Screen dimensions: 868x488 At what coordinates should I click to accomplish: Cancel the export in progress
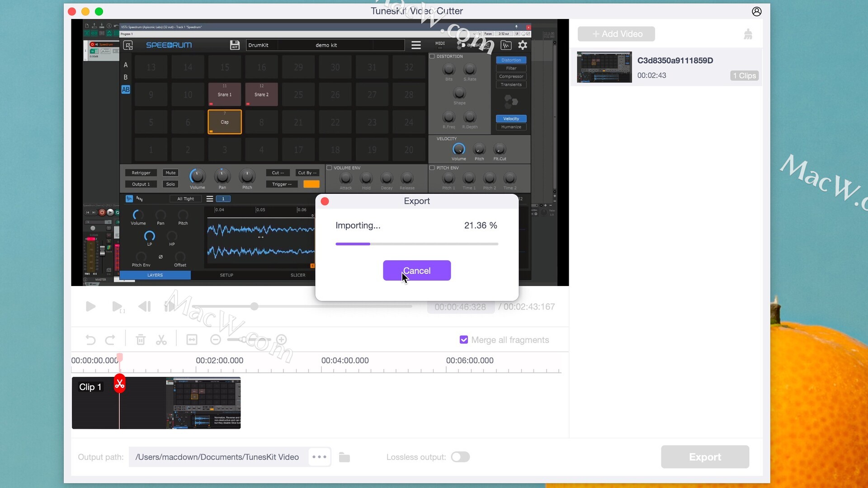click(417, 271)
